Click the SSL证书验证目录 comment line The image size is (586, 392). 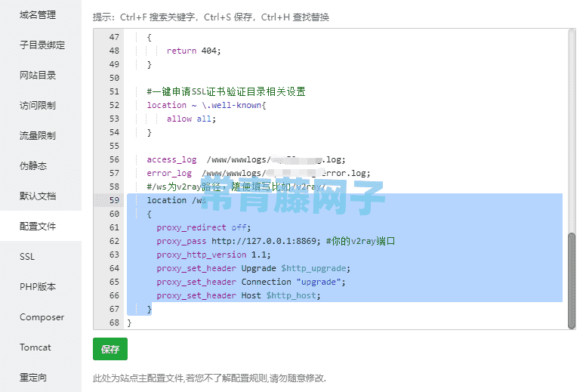coord(226,91)
